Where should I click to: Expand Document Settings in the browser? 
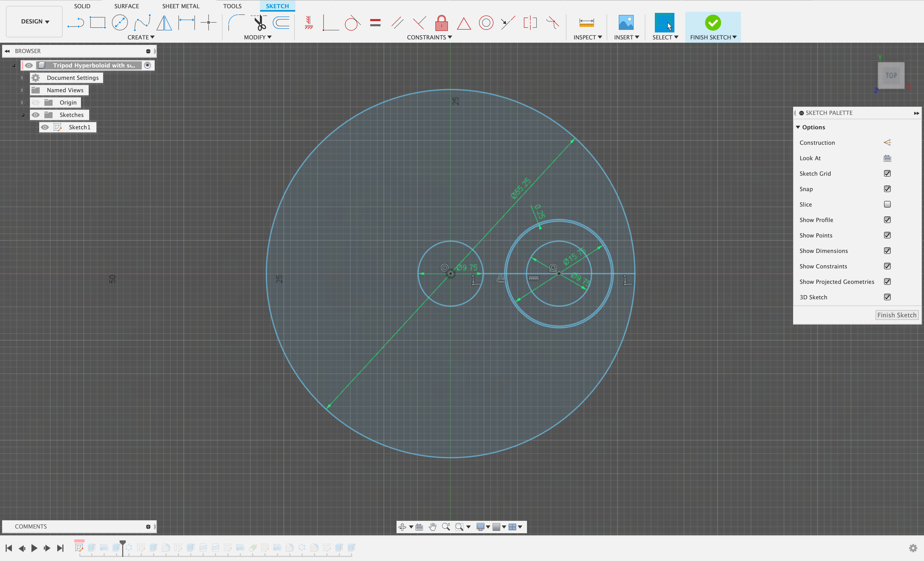click(22, 78)
